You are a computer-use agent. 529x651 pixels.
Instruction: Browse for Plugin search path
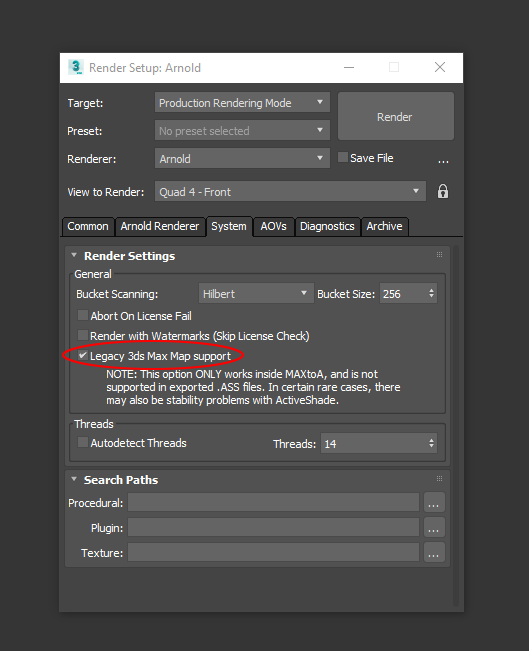click(434, 527)
